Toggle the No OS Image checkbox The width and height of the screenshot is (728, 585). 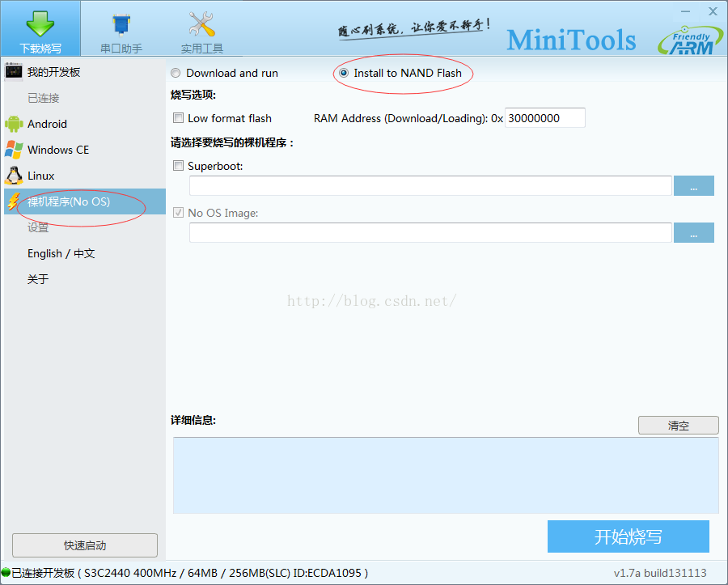pos(178,213)
